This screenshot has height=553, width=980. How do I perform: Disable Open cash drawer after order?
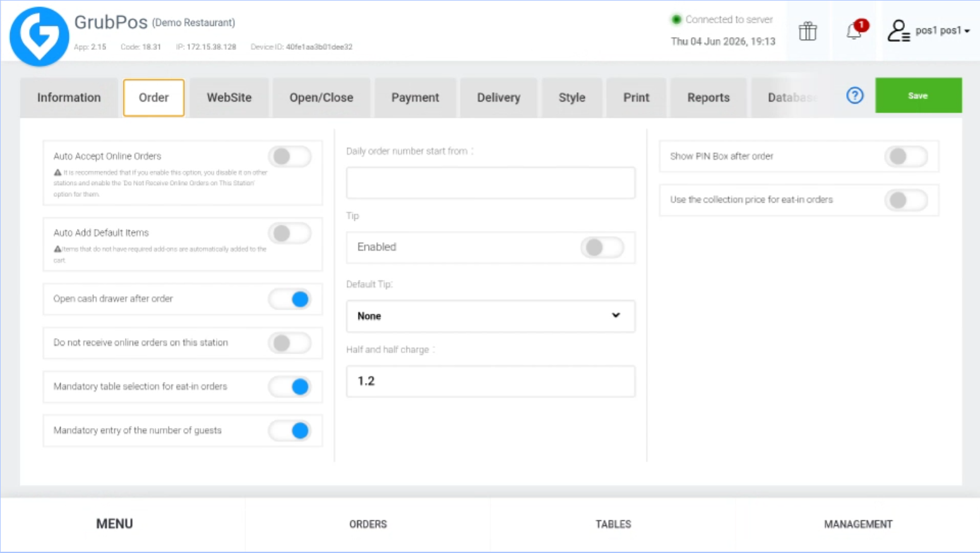(290, 299)
